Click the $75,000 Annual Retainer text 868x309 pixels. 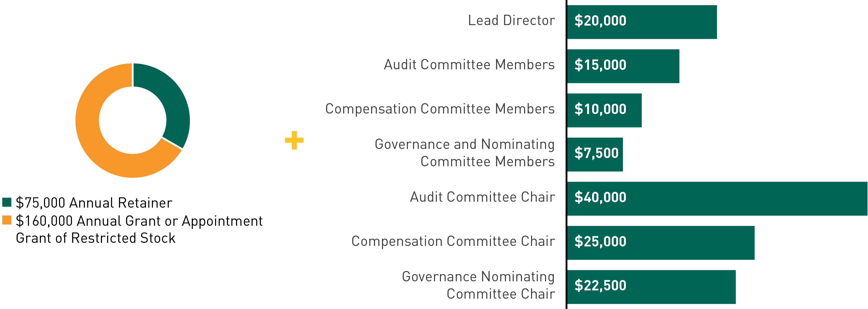[94, 203]
